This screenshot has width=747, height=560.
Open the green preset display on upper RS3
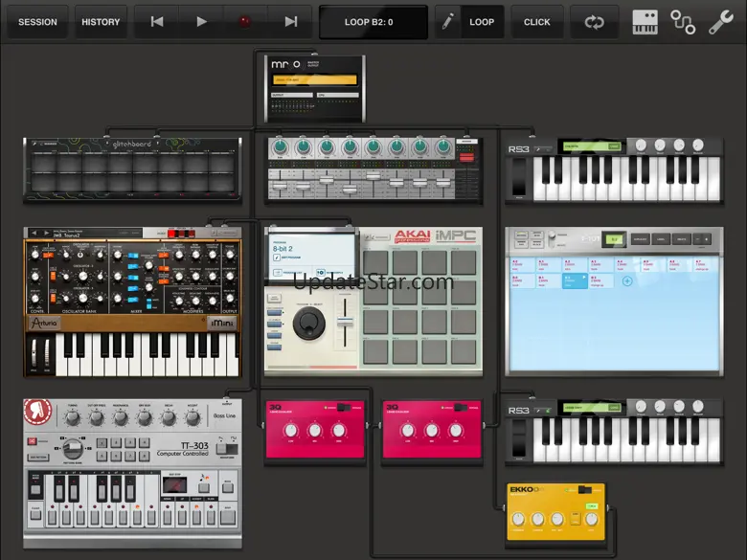[x=584, y=146]
